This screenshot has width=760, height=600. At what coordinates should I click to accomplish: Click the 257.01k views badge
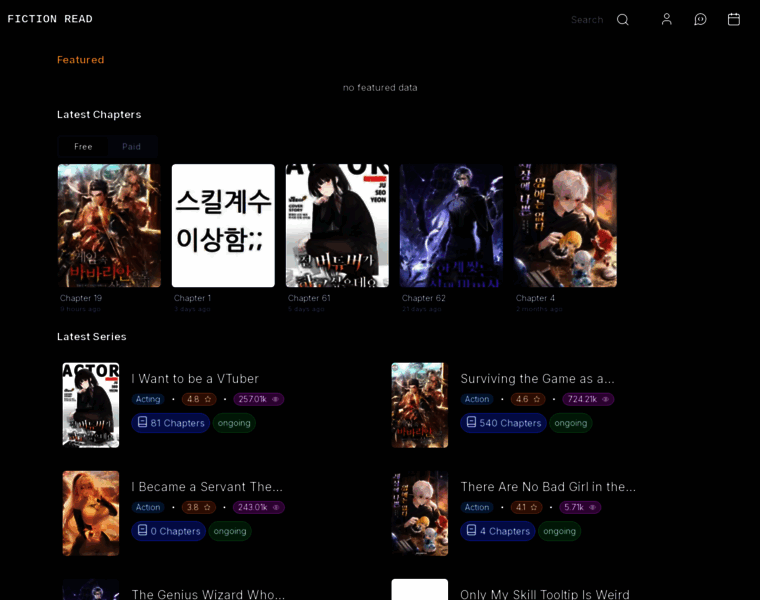[258, 399]
